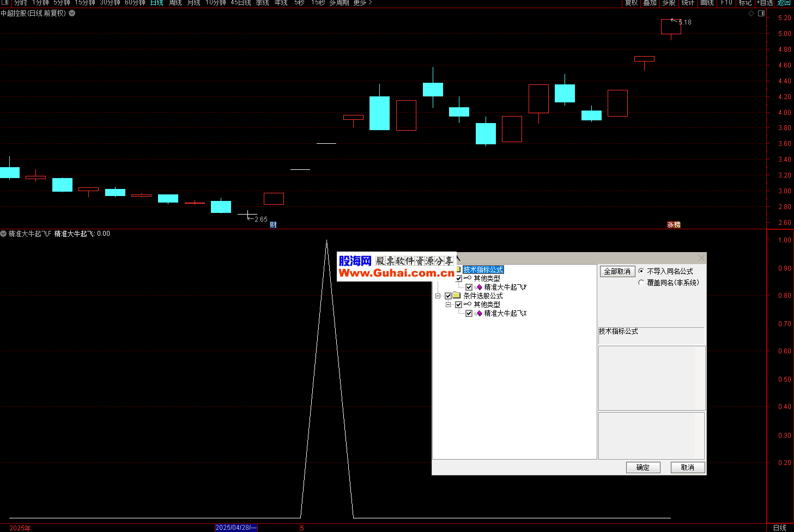Click the key icon beside second 其他类型
Screen dimensions: 794x532
tap(468, 304)
